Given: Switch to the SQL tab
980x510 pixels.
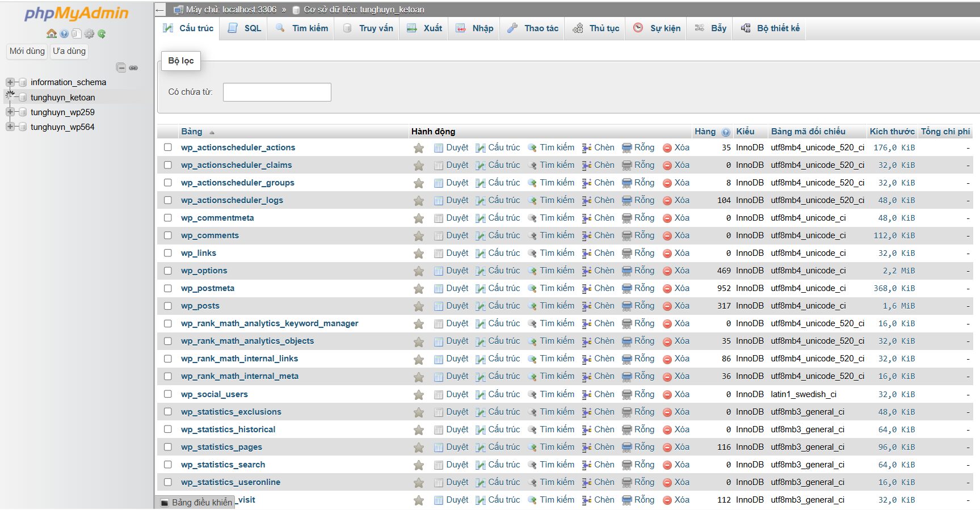Looking at the screenshot, I should [x=245, y=28].
